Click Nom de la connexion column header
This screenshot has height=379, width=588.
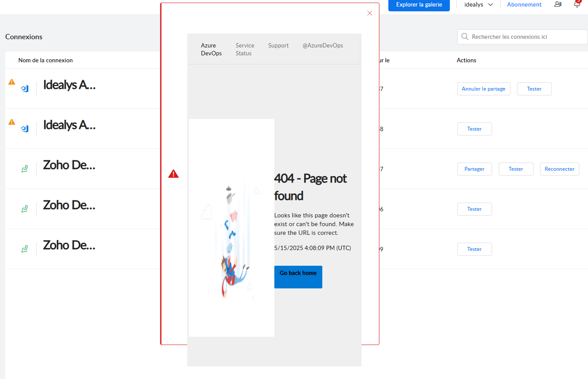point(45,60)
